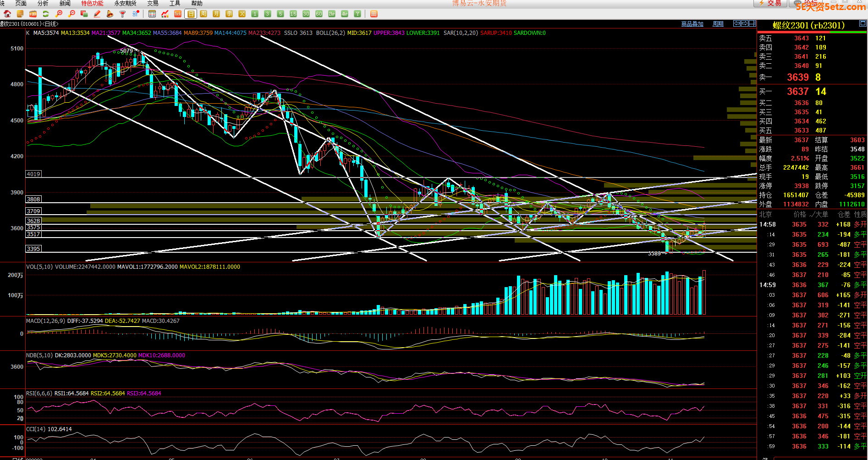Open the 交易 menu in menu bar
Screen dimensions: 868x460
(x=153, y=3)
